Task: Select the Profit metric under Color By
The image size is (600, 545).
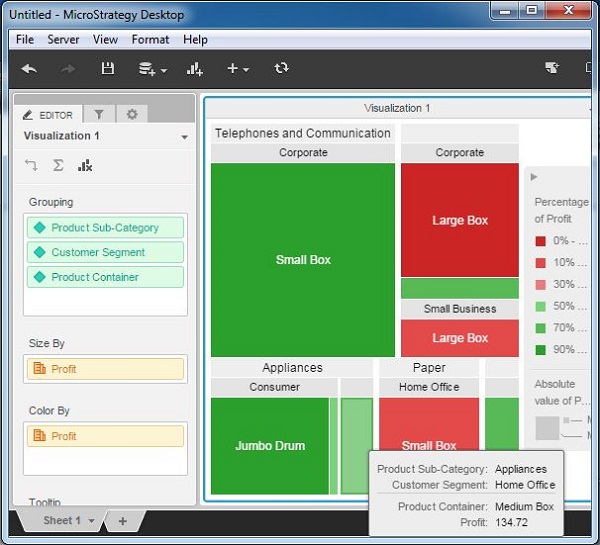Action: [106, 436]
